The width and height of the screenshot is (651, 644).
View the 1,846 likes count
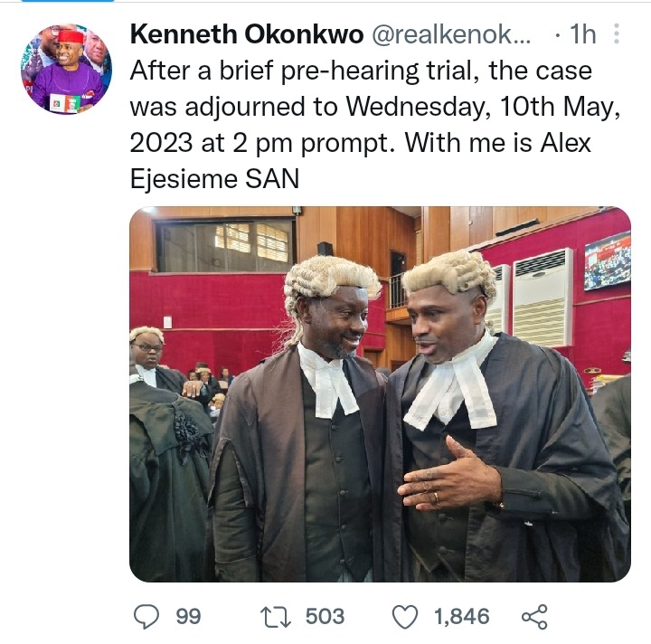(462, 617)
